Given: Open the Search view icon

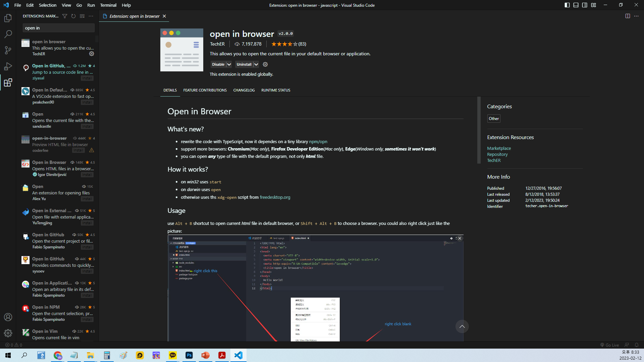Looking at the screenshot, I should [x=8, y=34].
